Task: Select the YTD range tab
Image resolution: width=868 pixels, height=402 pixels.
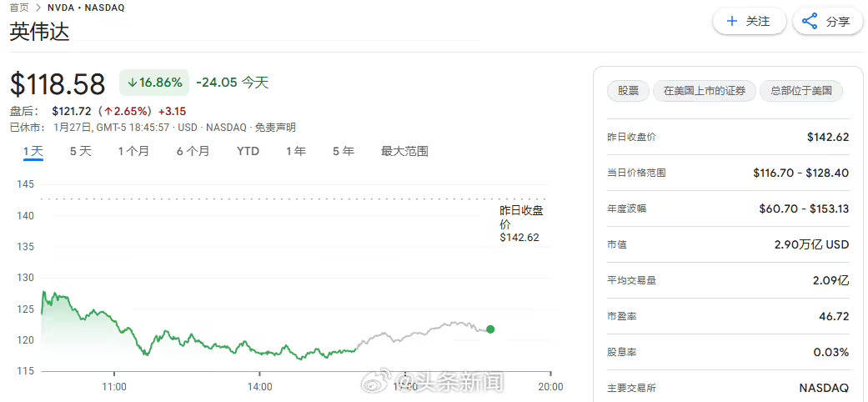Action: click(248, 151)
